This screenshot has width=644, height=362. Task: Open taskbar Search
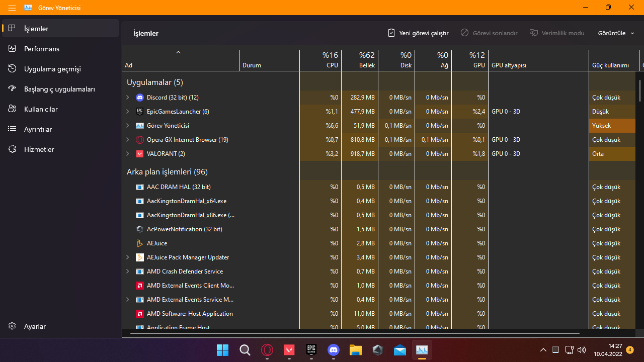245,350
